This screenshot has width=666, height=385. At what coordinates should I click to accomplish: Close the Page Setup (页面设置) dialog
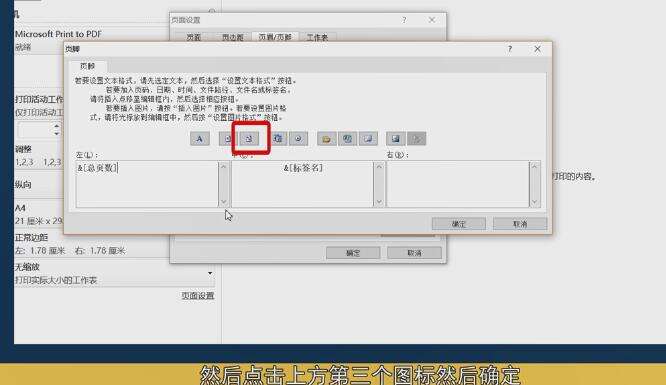(432, 20)
